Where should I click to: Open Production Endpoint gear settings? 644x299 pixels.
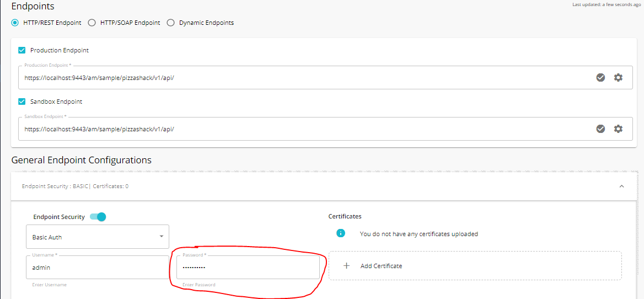(618, 77)
